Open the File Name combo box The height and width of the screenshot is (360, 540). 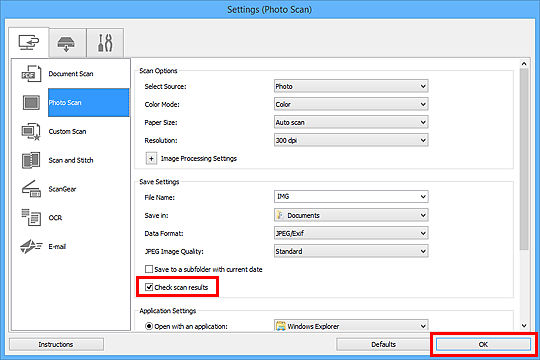(x=351, y=197)
